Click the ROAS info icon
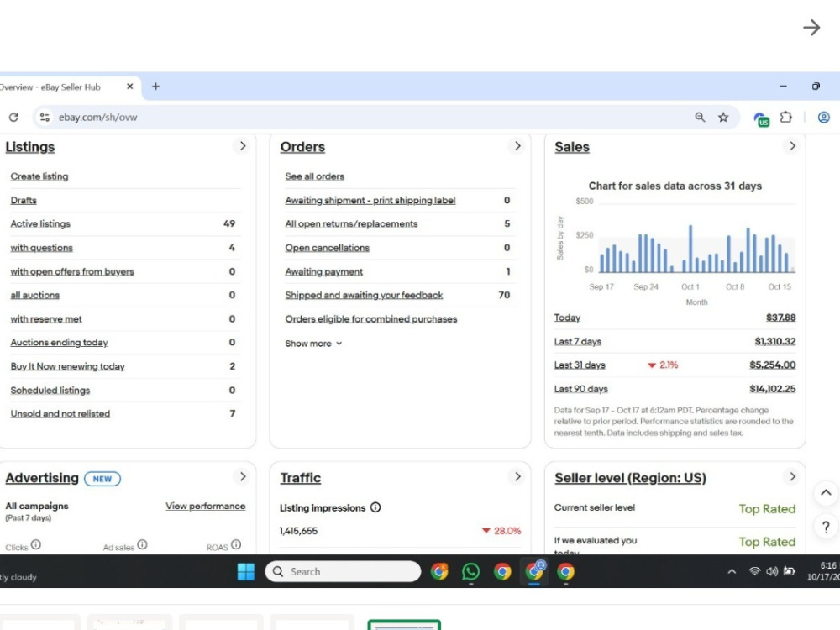 click(236, 544)
